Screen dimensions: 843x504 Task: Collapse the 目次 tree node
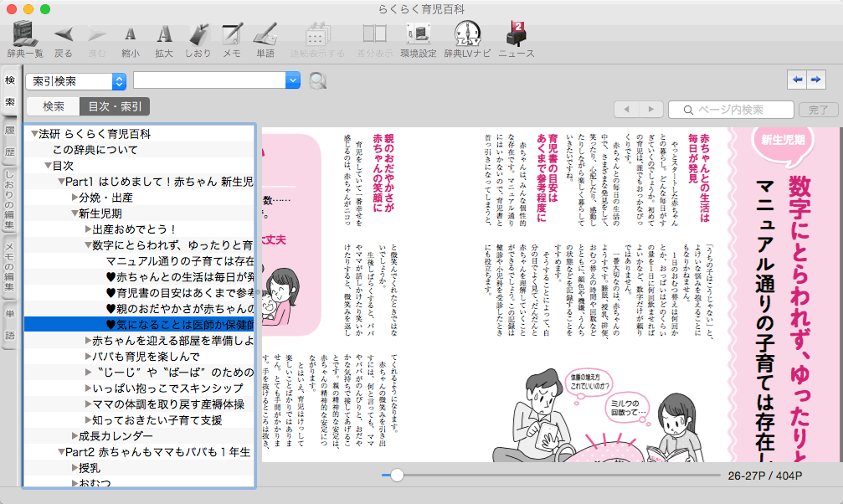pyautogui.click(x=48, y=166)
